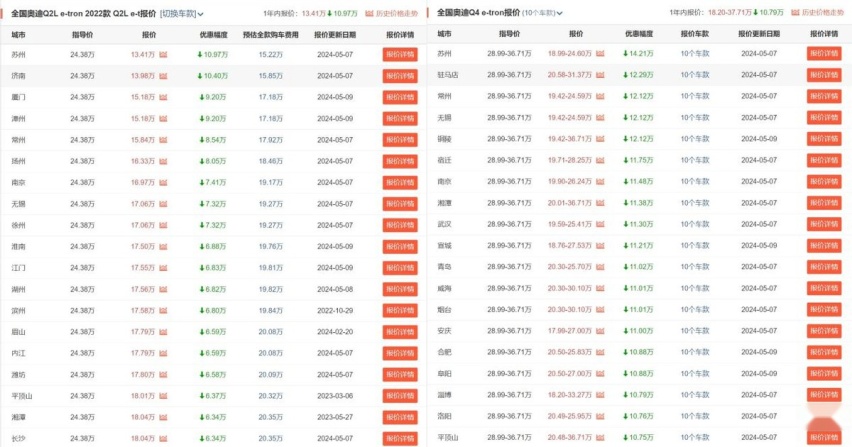Open 10个车款 link in 威海 row
Viewport: 852px width, 447px height.
pos(695,288)
